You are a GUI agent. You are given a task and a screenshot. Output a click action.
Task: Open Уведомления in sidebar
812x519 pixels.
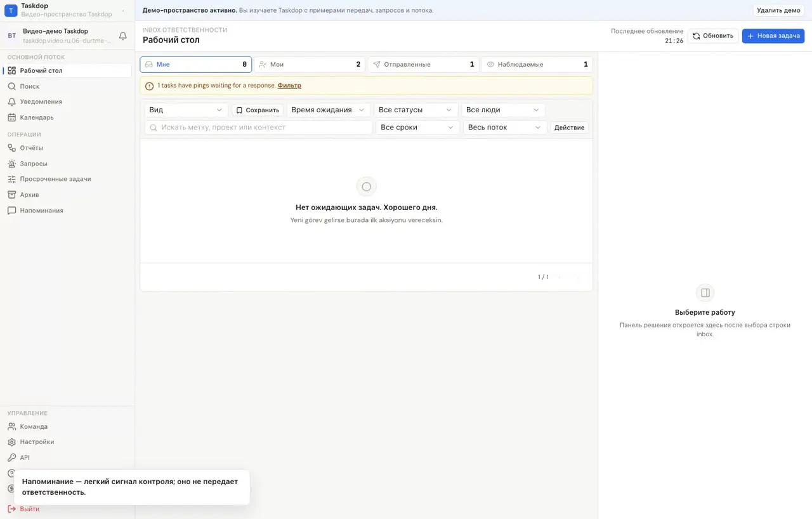67,102
